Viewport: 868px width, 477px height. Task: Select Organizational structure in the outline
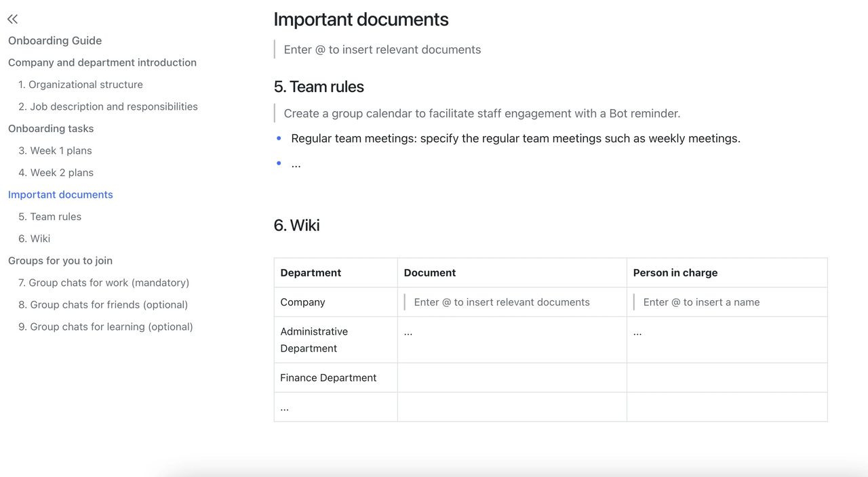click(x=81, y=84)
